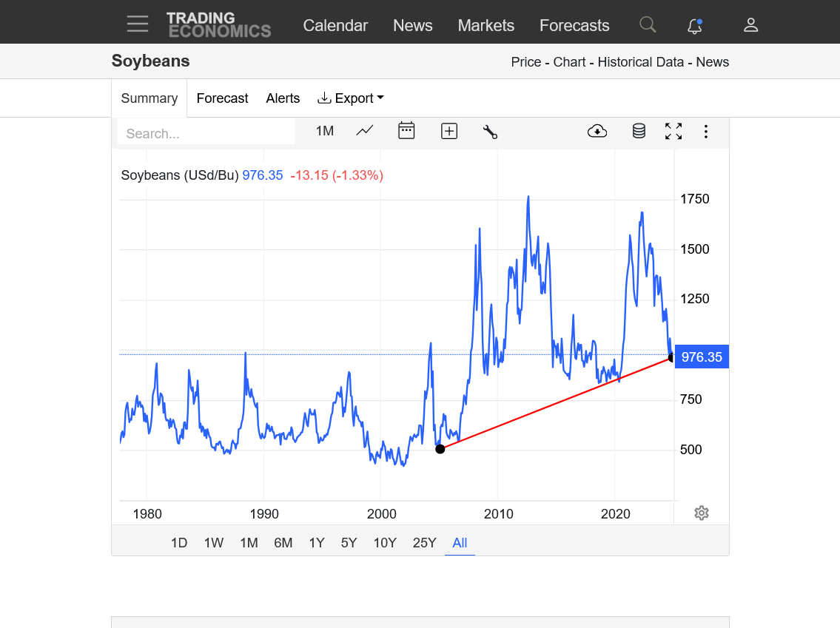Click the search magnifier icon in header
This screenshot has height=628, width=840.
(x=648, y=25)
